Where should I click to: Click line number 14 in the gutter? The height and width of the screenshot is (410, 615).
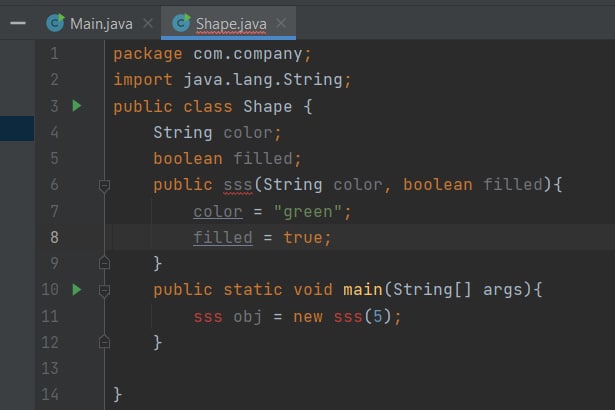tap(50, 394)
